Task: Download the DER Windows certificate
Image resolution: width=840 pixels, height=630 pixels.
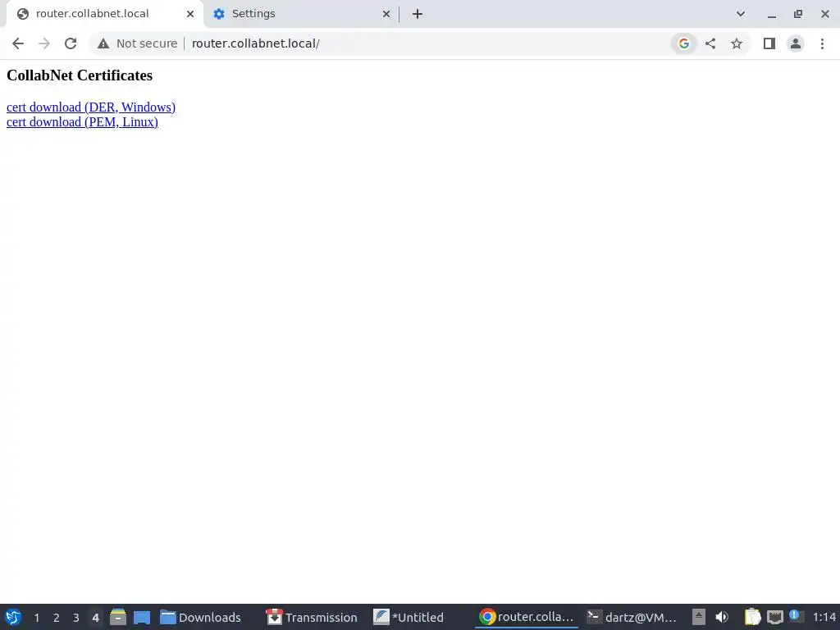Action: coord(91,107)
